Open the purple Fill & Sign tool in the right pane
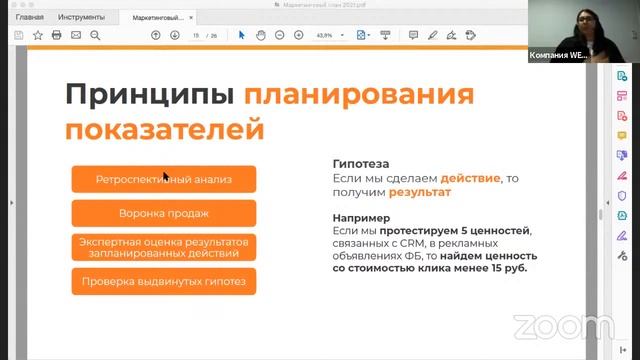640x360 pixels. (x=622, y=236)
